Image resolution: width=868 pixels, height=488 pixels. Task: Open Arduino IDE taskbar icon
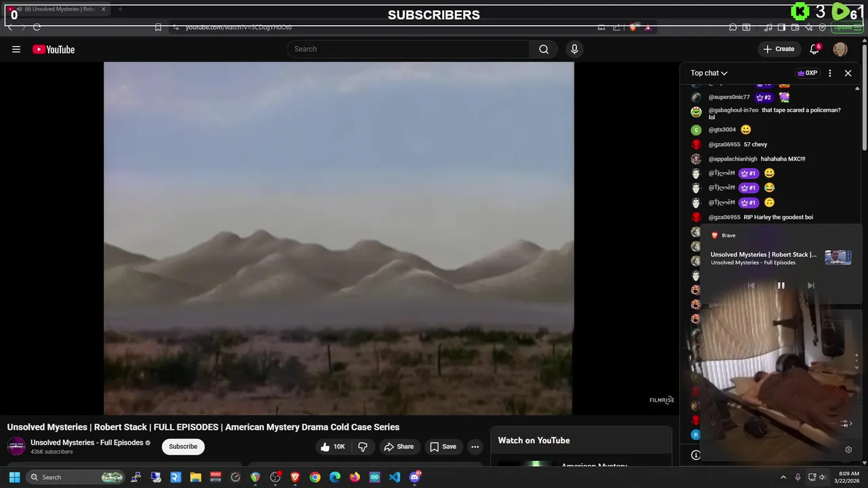(x=374, y=477)
